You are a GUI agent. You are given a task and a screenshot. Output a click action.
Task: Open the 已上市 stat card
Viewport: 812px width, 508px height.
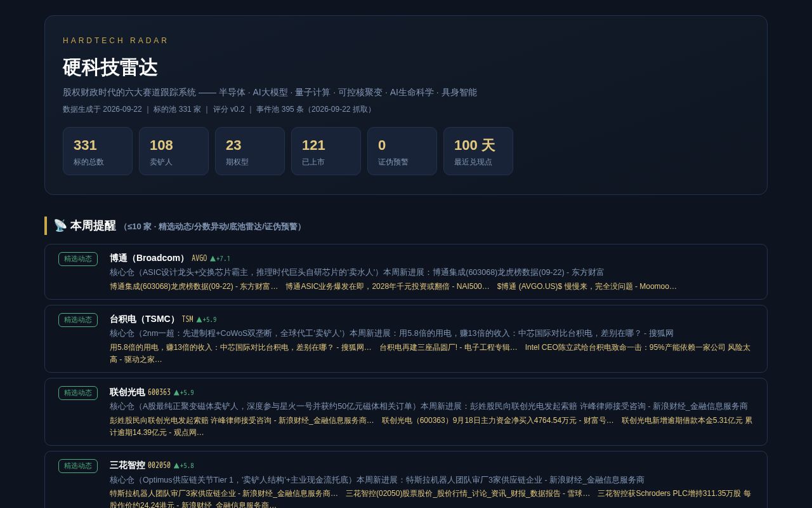(x=326, y=151)
